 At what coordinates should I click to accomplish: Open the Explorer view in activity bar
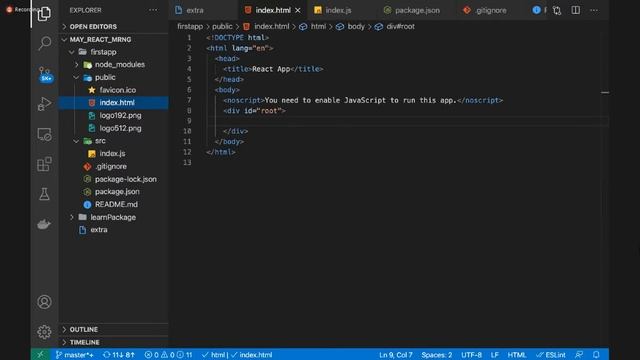(44, 14)
